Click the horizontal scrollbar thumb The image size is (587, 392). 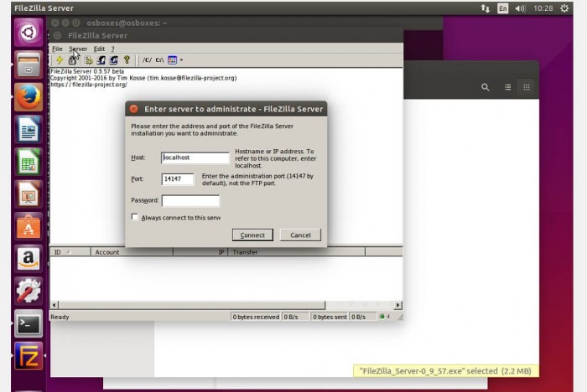192,305
